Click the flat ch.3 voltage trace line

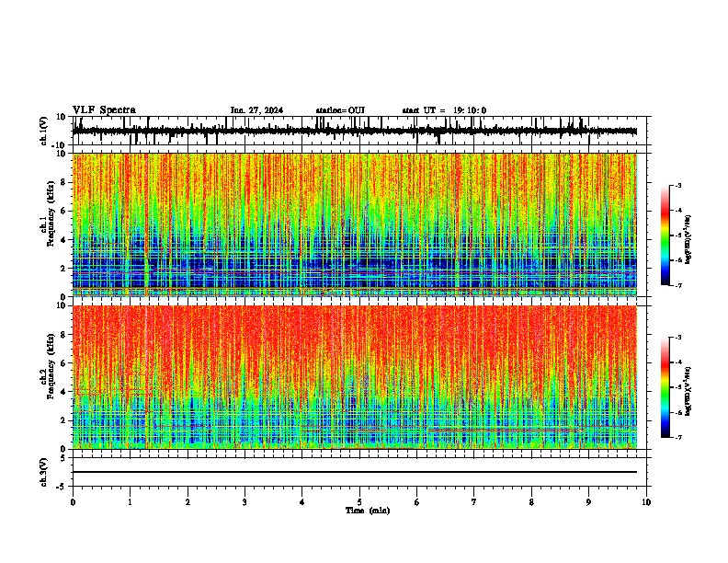pos(355,472)
